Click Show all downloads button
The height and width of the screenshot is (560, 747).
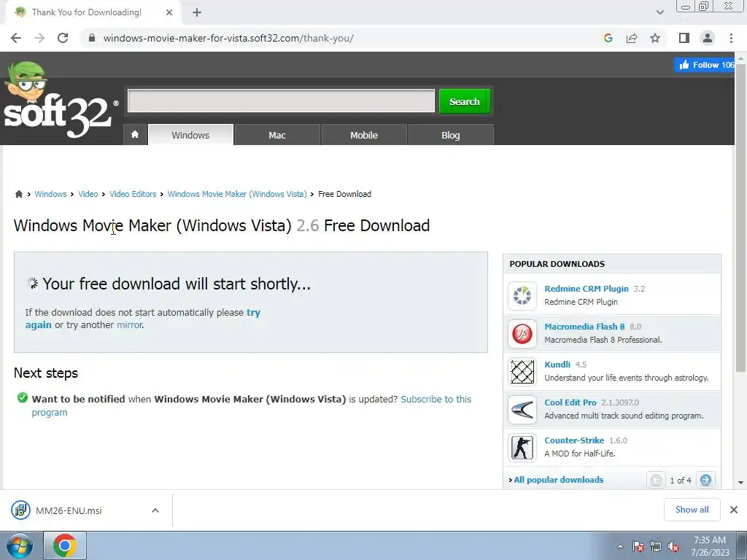692,510
